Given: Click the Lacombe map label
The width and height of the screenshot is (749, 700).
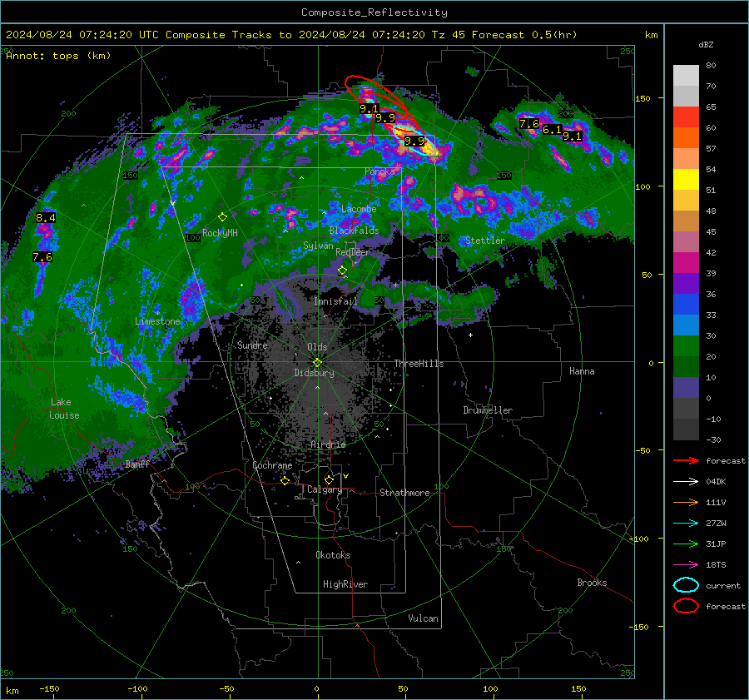Looking at the screenshot, I should coord(359,209).
